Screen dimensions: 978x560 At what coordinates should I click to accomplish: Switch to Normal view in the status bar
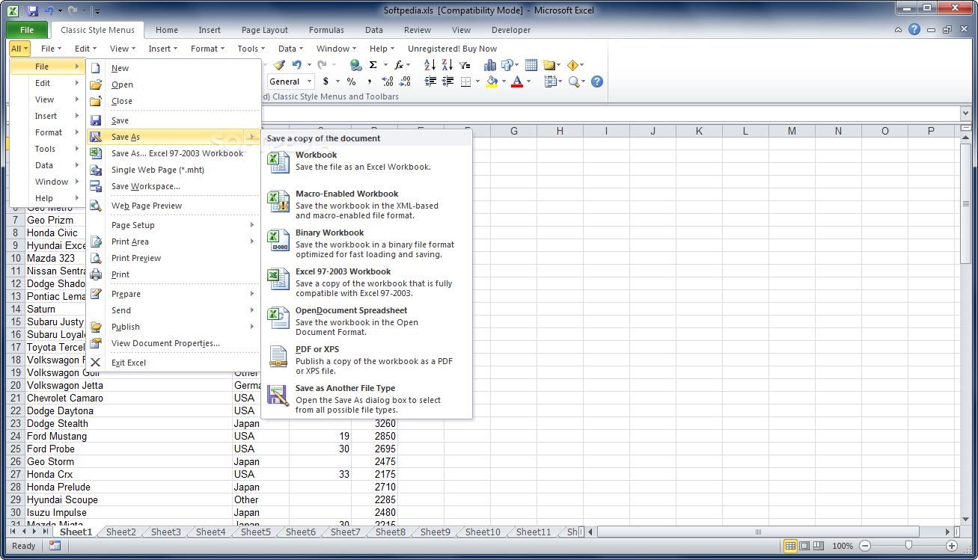click(791, 546)
